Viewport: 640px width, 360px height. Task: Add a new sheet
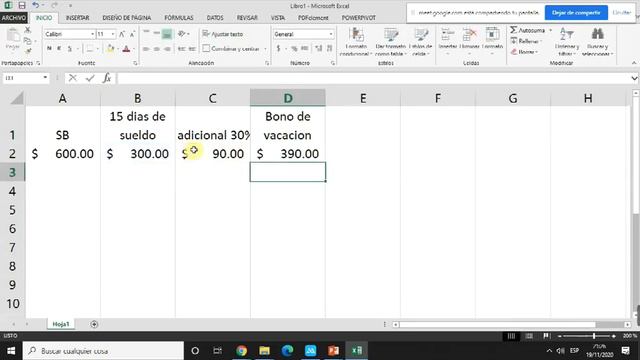pyautogui.click(x=94, y=324)
